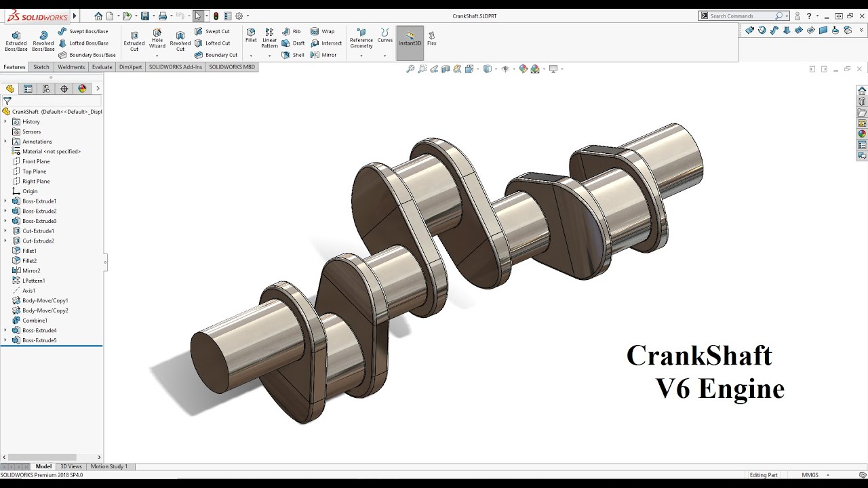Screen dimensions: 868x488
Task: Click the Rib feature tool
Action: [292, 31]
